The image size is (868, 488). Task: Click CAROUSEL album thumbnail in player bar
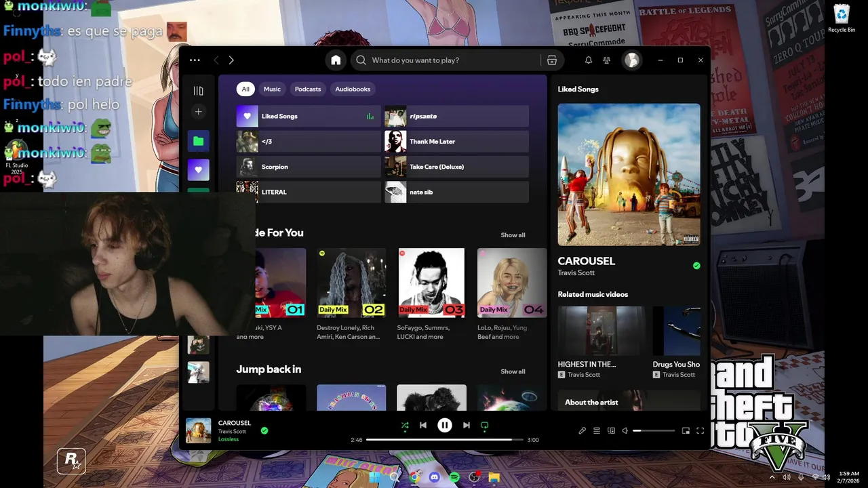199,430
